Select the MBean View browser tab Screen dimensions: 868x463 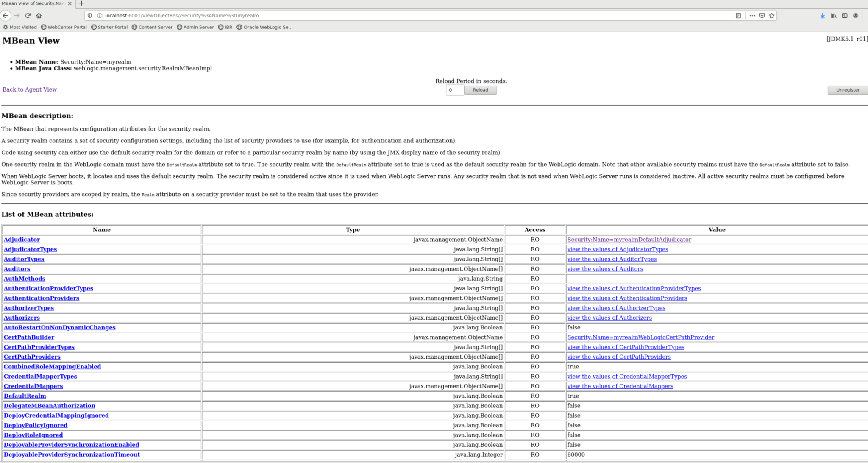tap(33, 3)
